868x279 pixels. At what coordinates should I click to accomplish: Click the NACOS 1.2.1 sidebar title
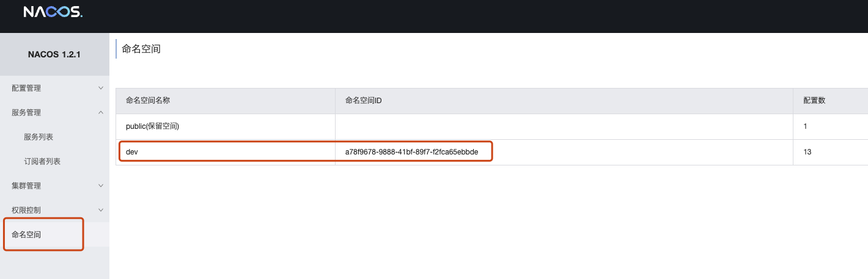pos(54,54)
